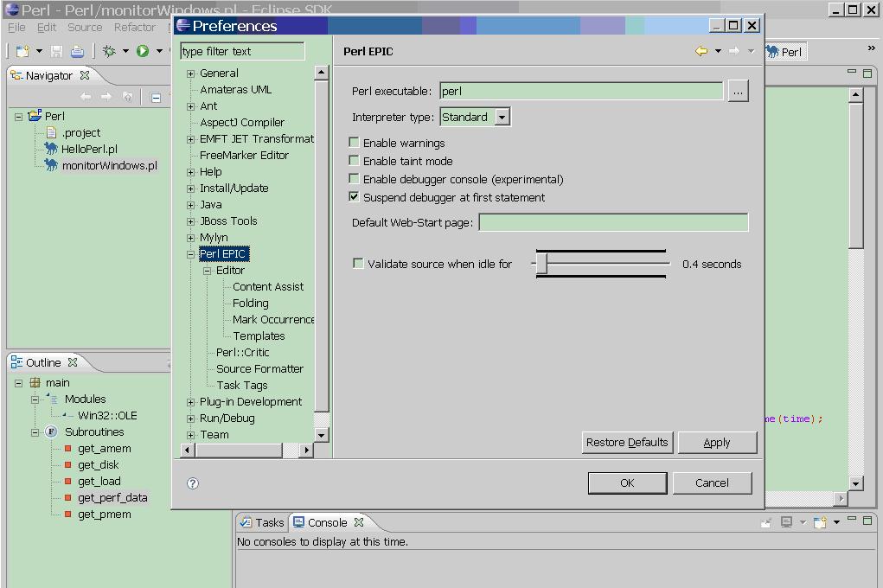Click preference tree scroll down arrow

321,435
